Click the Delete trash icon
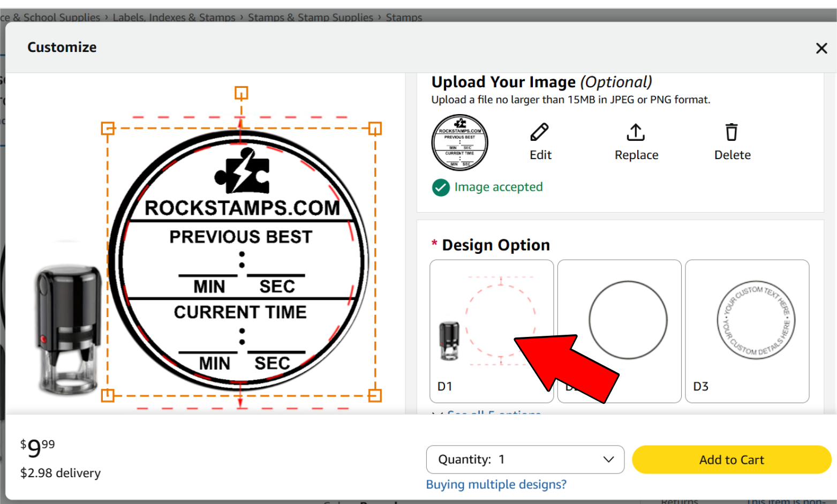 coord(732,132)
